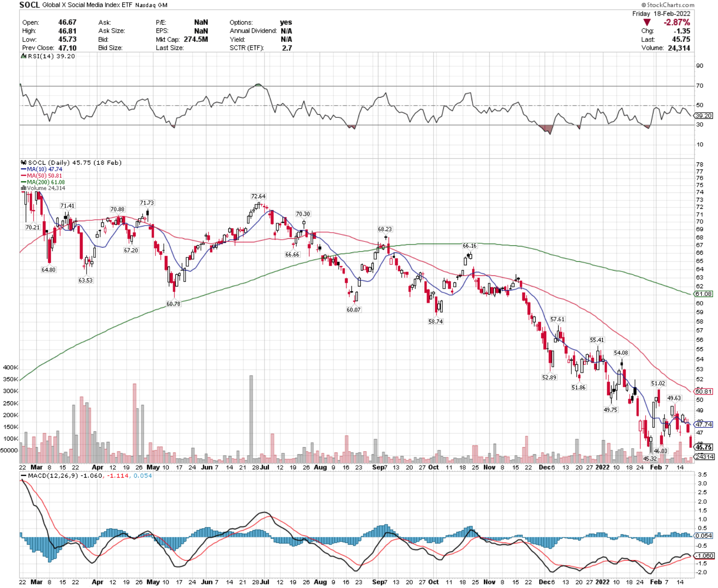
Task: Click the 24314 volume axis tag
Action: tap(704, 457)
